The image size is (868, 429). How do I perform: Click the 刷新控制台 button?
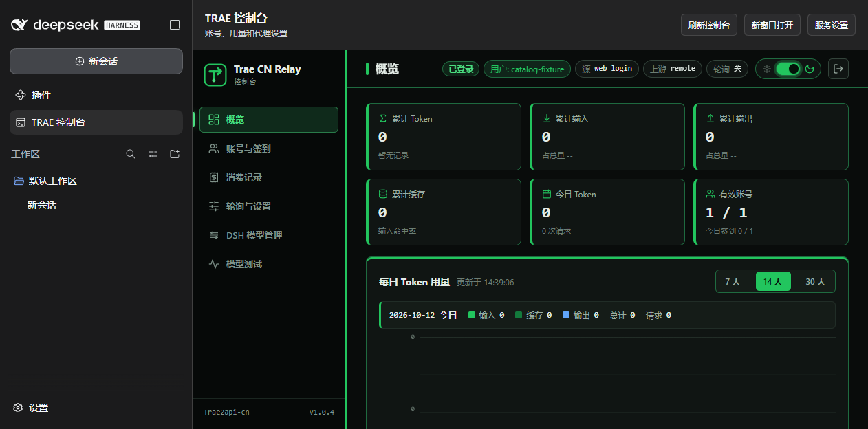[x=709, y=25]
